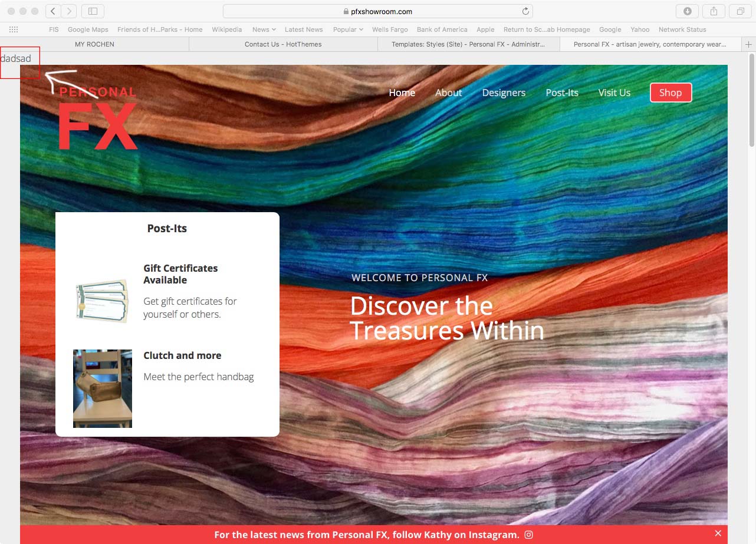Click 'Discover the Treasures Within' headline

pyautogui.click(x=447, y=318)
